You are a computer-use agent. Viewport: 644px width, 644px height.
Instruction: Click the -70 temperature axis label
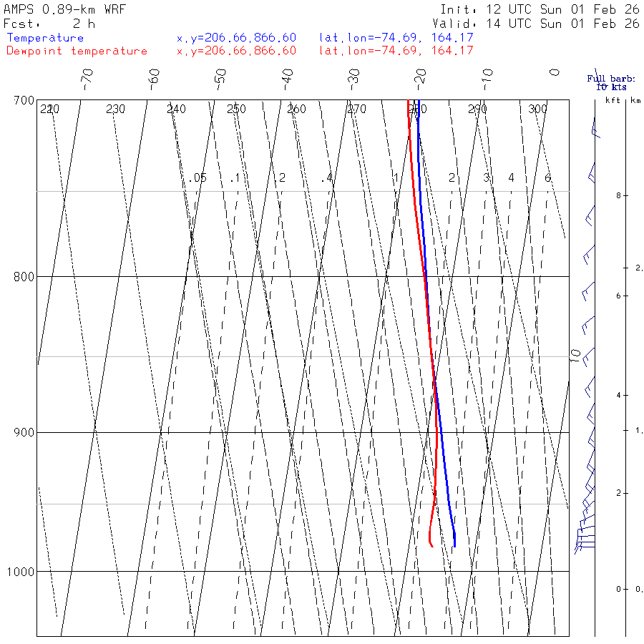tap(87, 79)
